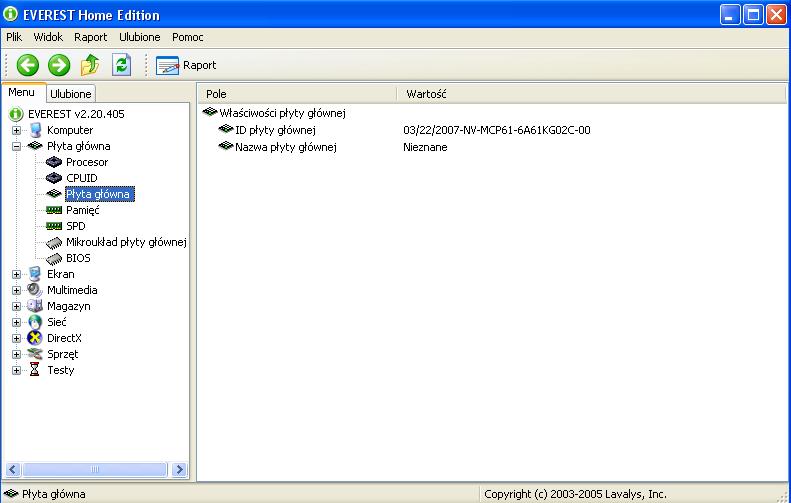
Task: Select the Multimedia tree item
Action: click(72, 290)
